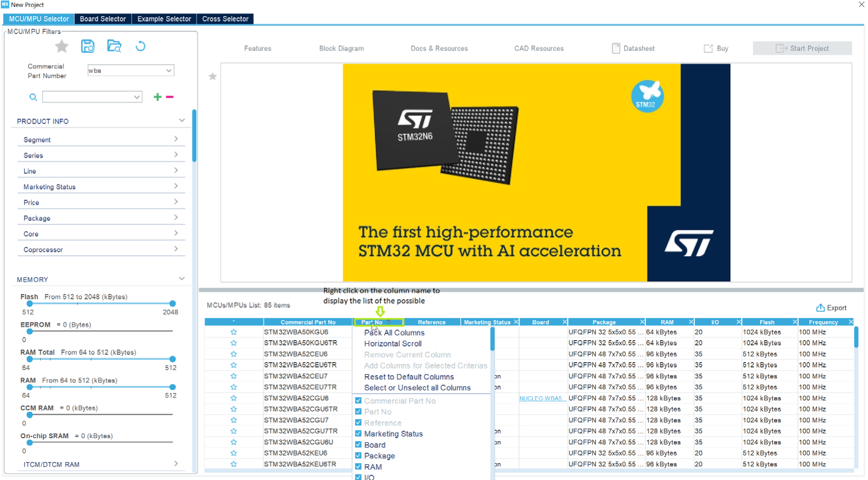Close the Board column with X
868x480 pixels.
coord(565,322)
